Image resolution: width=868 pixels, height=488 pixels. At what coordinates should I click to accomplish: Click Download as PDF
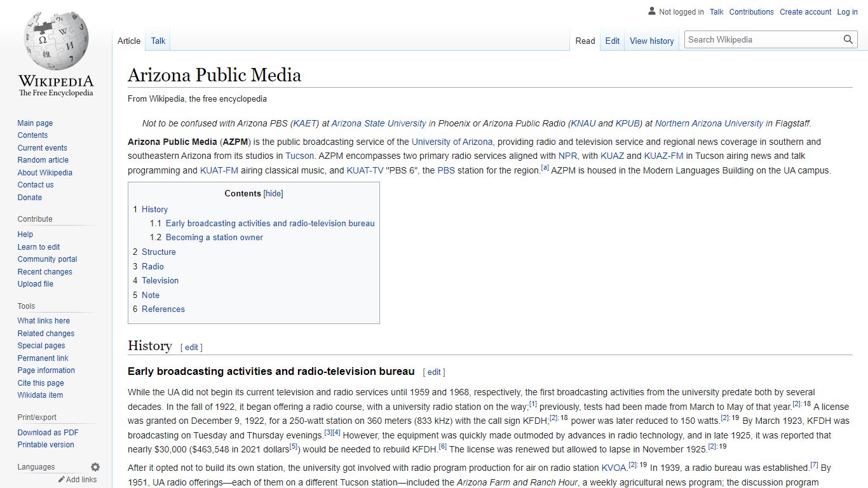pyautogui.click(x=48, y=433)
